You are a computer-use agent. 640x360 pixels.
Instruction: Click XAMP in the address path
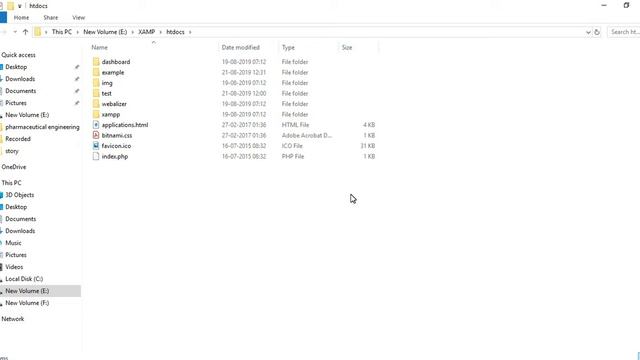pyautogui.click(x=147, y=32)
